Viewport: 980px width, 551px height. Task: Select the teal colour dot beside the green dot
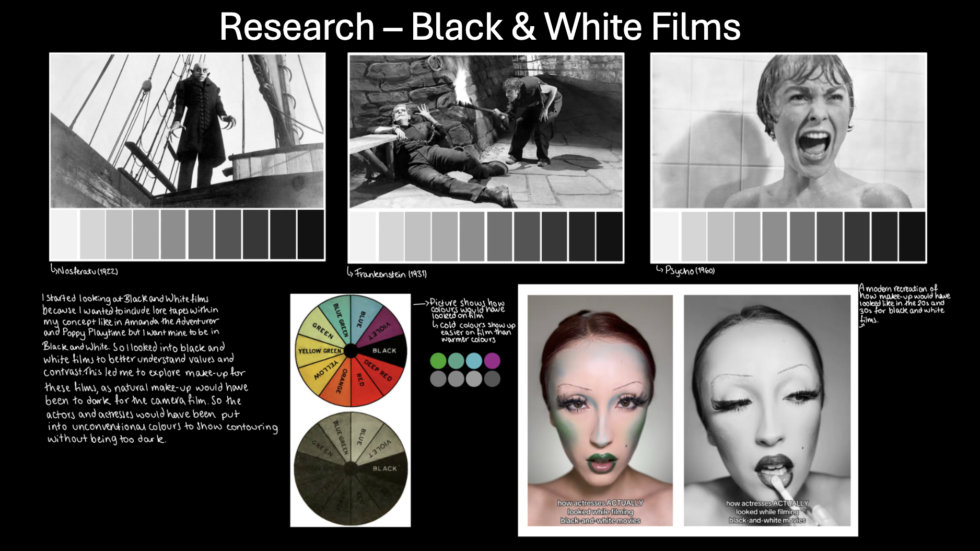[456, 361]
